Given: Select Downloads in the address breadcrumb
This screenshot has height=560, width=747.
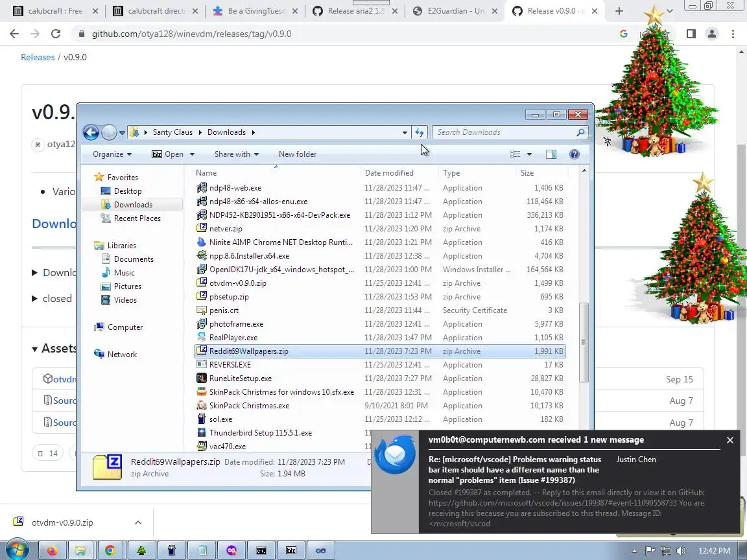Looking at the screenshot, I should [x=226, y=132].
